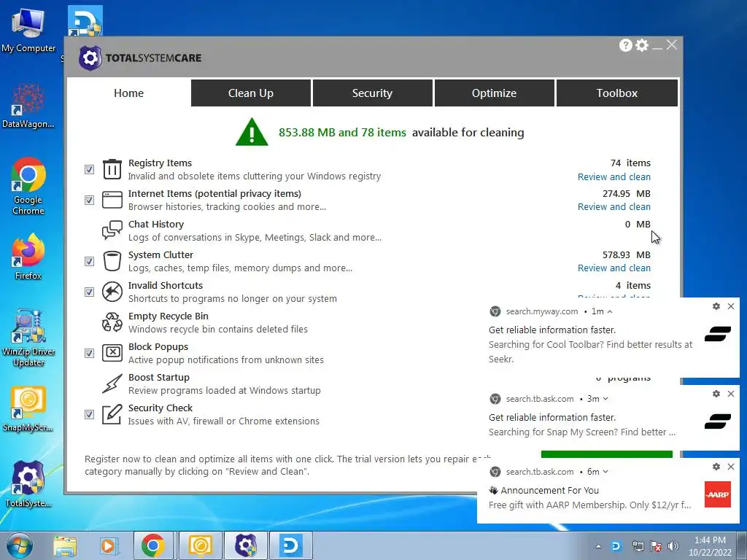Image resolution: width=747 pixels, height=560 pixels.
Task: Expand the 6m AARP notification chevron
Action: (x=605, y=472)
